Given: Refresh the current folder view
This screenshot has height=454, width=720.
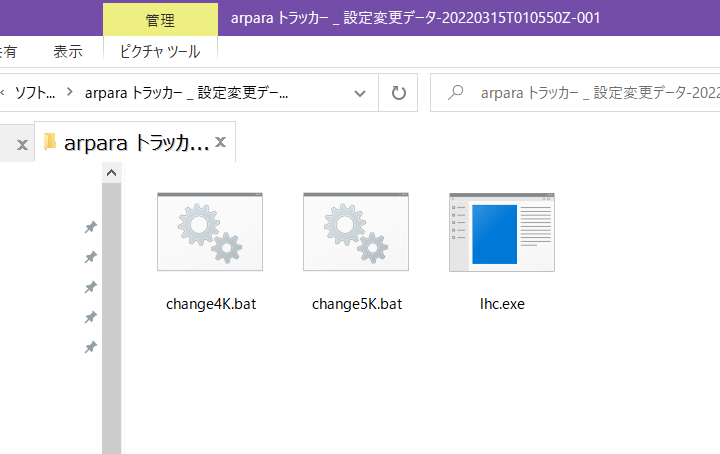Looking at the screenshot, I should 398,93.
